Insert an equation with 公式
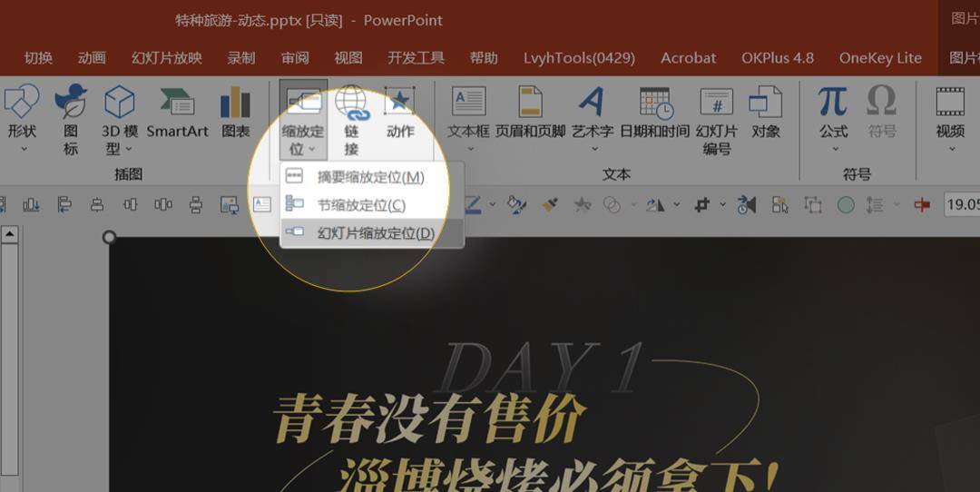Viewport: 980px width, 492px height. 834,119
